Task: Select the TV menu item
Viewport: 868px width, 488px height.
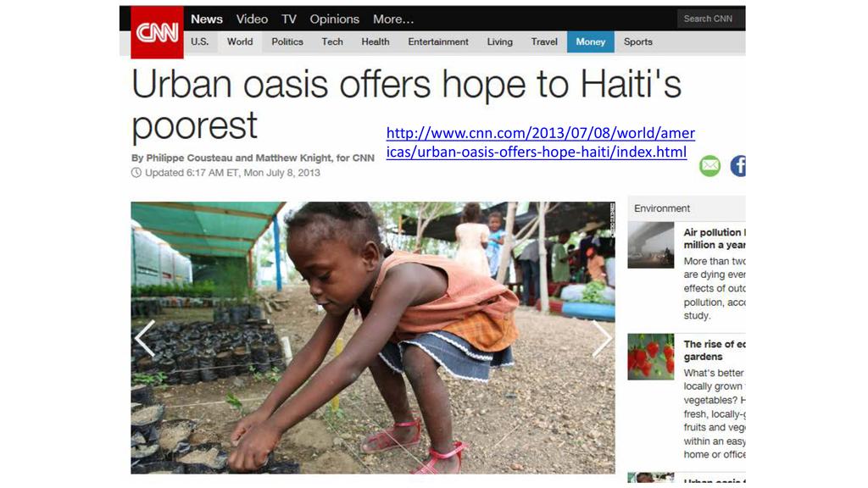Action: click(x=289, y=19)
